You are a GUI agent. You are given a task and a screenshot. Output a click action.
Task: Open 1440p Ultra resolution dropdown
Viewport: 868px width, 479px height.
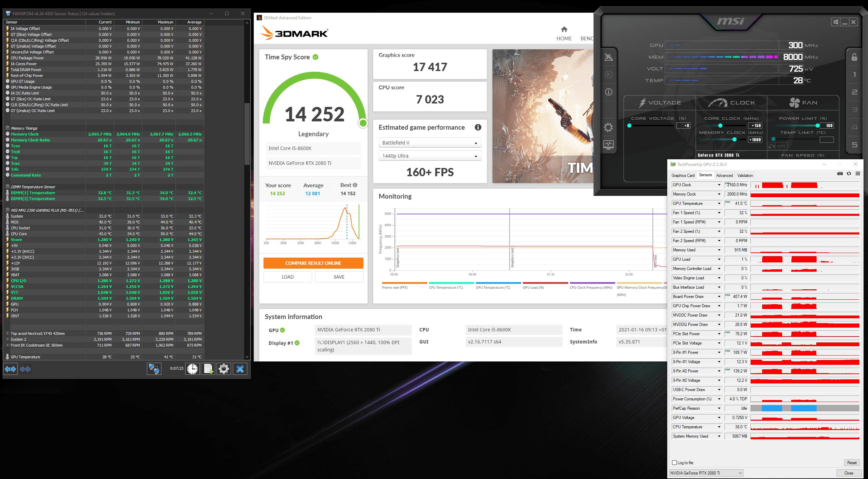(430, 156)
